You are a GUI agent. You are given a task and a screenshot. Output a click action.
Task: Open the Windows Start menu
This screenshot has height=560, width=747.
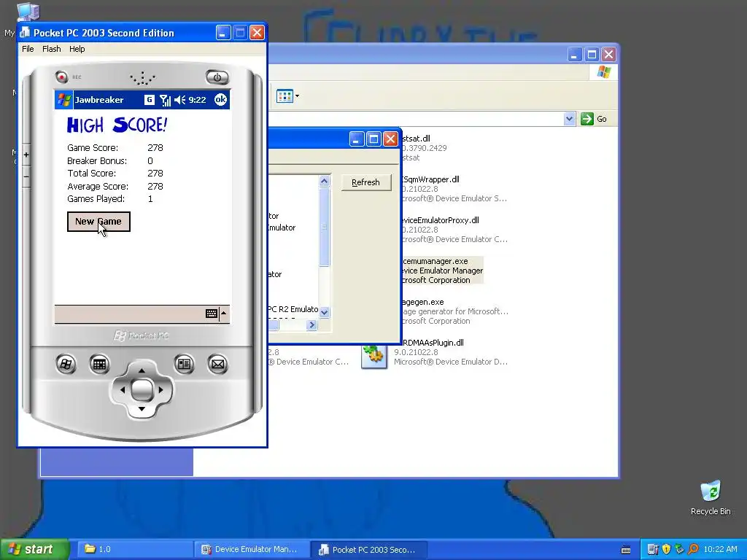coord(34,549)
